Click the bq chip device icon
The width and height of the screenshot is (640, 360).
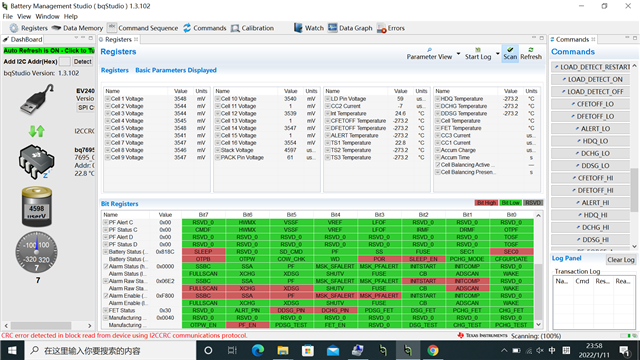tap(36, 162)
